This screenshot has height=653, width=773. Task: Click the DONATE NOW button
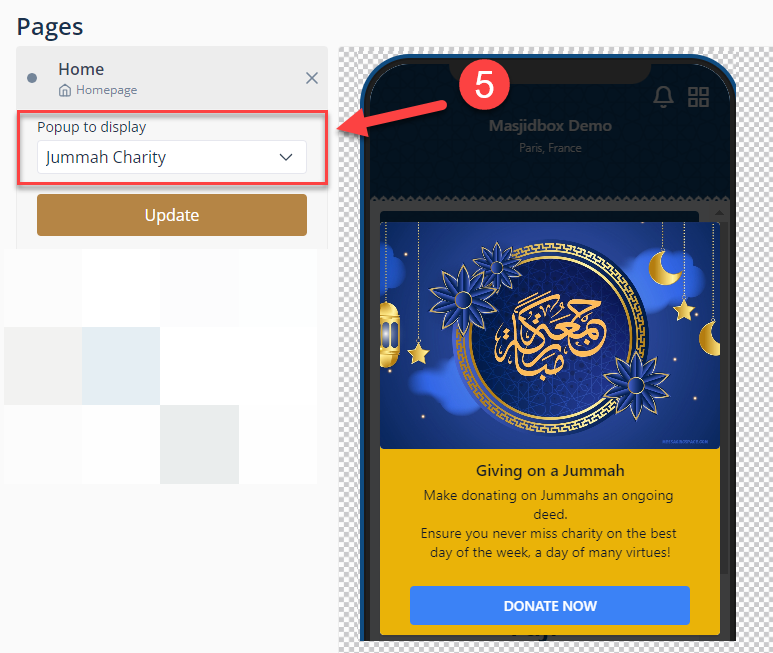tap(550, 605)
